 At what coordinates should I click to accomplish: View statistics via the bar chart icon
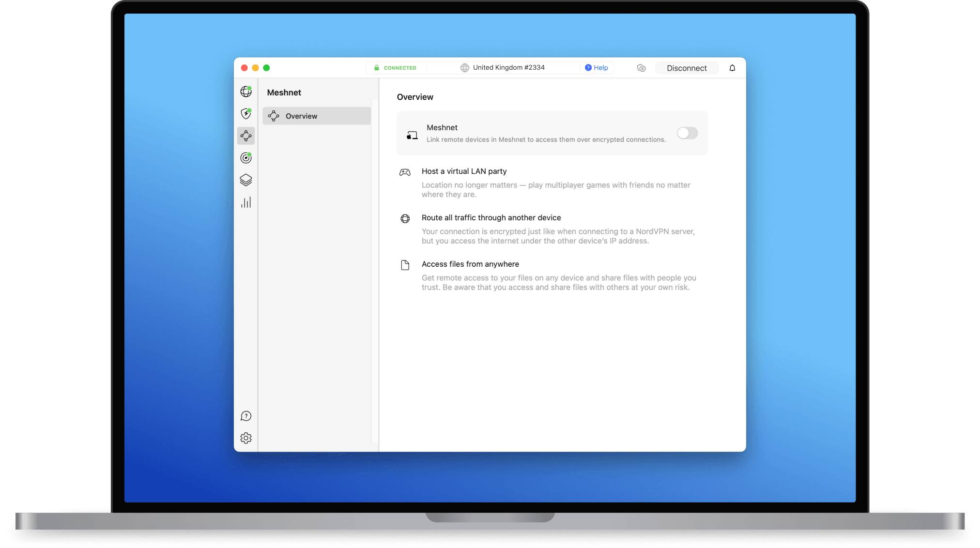[245, 202]
